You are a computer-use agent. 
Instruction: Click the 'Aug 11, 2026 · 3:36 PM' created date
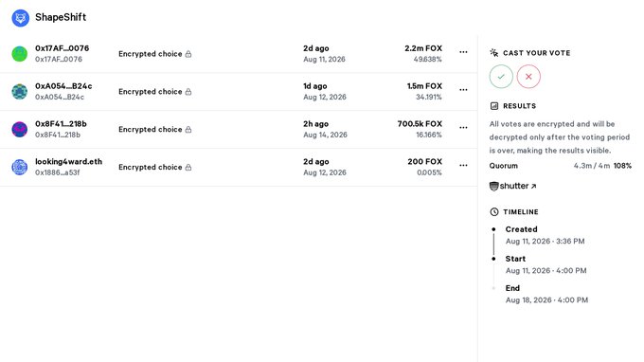point(545,242)
